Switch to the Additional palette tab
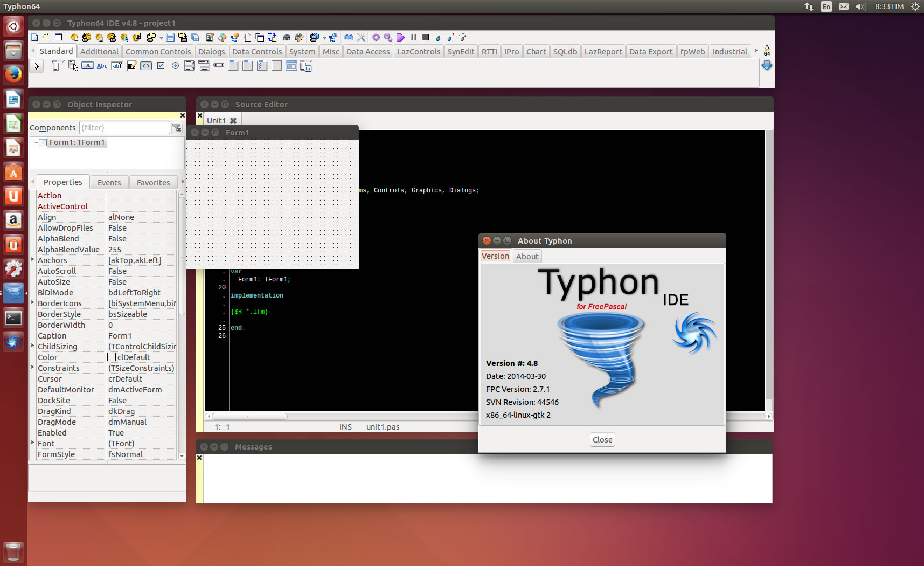924x566 pixels. tap(99, 52)
